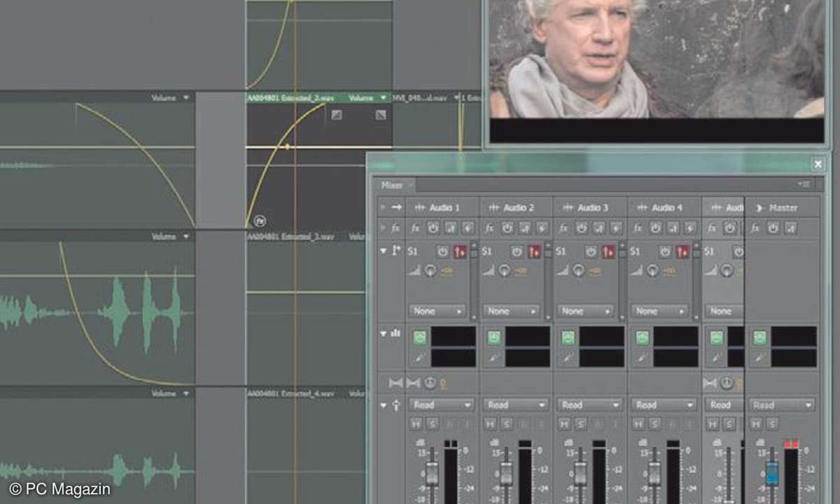Mute Audio 2 with M button
Viewport: 840px width, 504px height.
490,424
